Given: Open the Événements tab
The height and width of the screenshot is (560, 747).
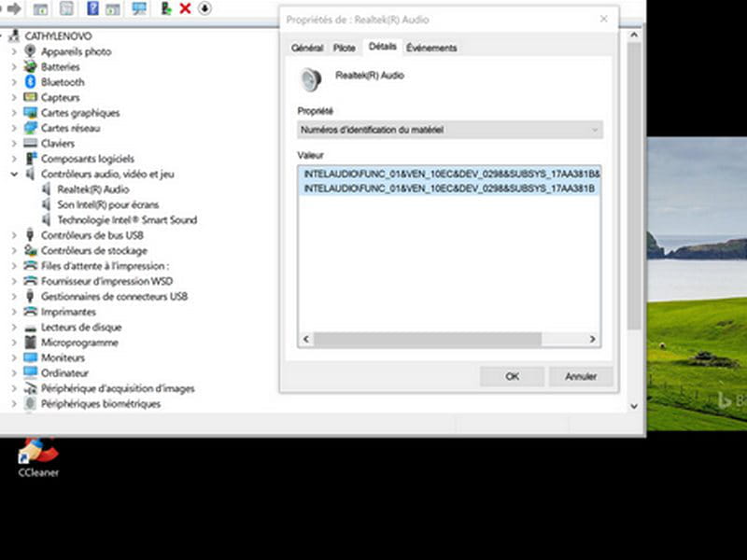Looking at the screenshot, I should [x=431, y=48].
